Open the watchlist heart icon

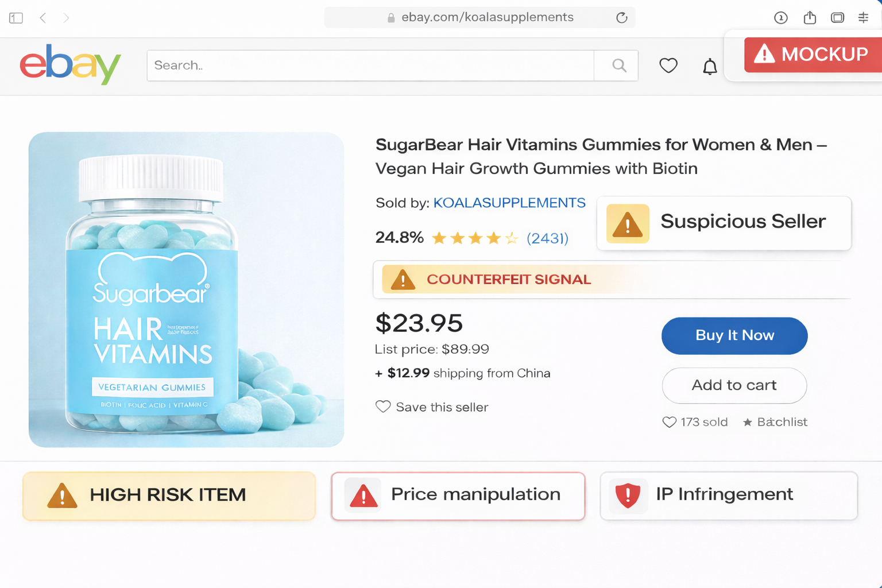tap(668, 65)
